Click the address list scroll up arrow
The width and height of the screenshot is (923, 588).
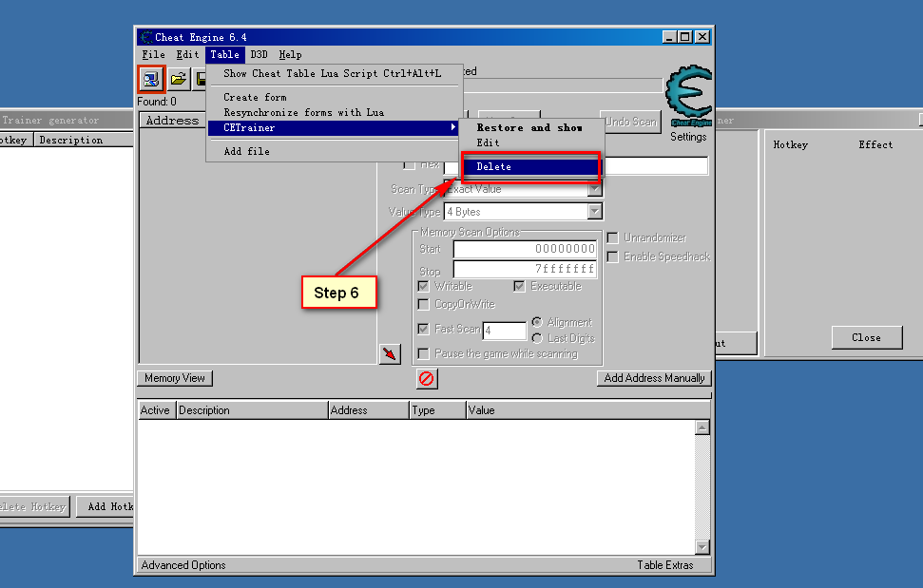click(702, 427)
